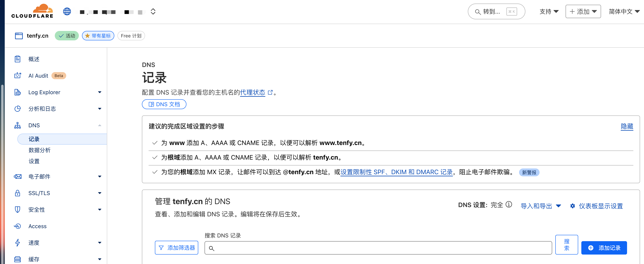Screen dimensions: 644x264
Task: Click the checkmark beside the www record step
Action: 155,143
